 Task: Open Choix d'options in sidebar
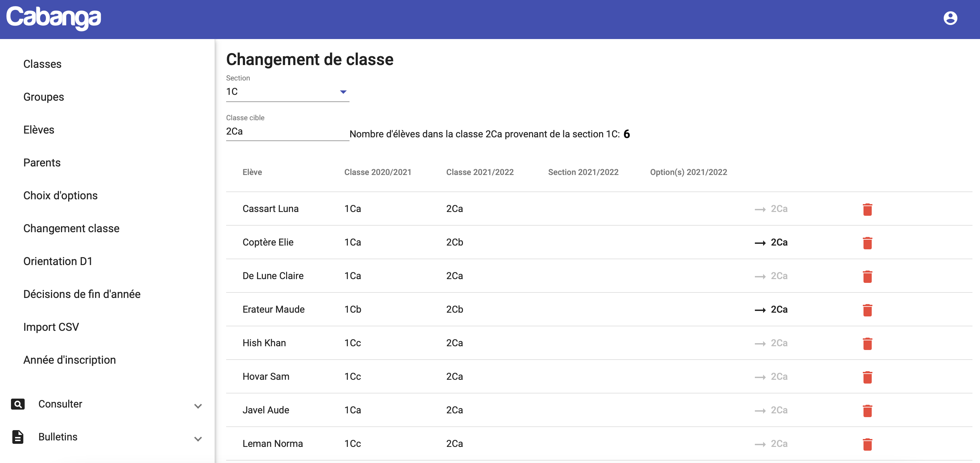pos(60,196)
